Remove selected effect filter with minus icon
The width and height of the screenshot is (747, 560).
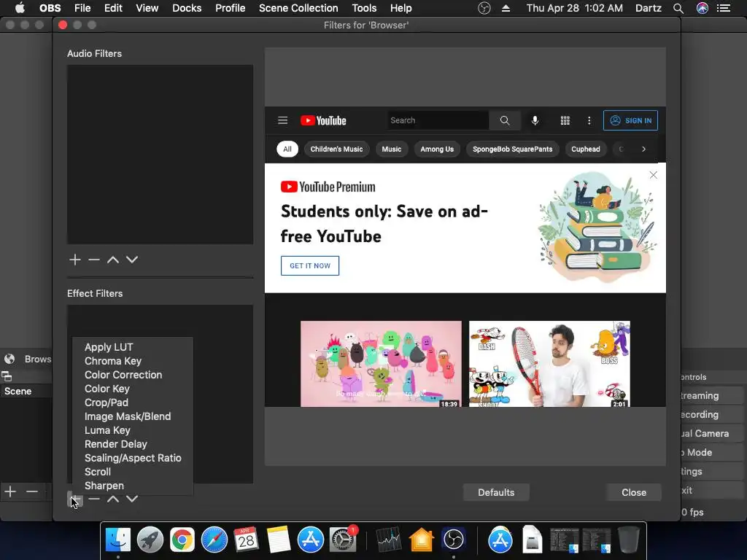pyautogui.click(x=94, y=499)
